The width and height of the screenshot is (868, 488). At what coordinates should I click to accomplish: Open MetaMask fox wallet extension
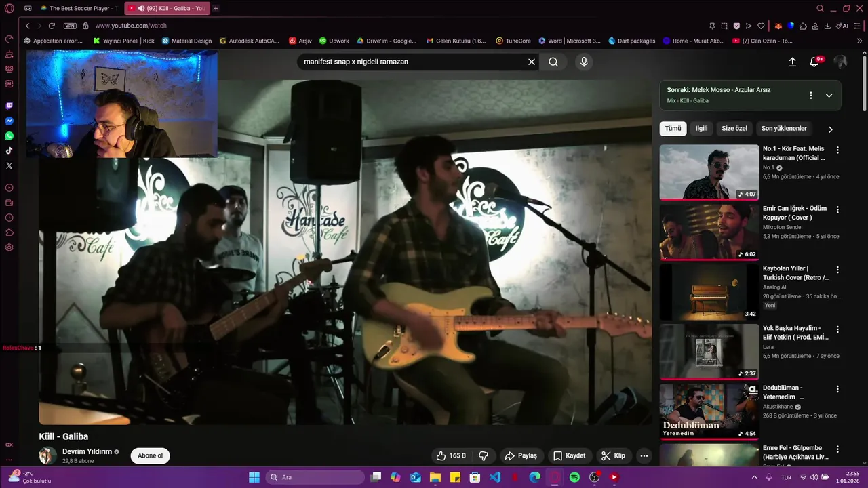click(x=778, y=26)
